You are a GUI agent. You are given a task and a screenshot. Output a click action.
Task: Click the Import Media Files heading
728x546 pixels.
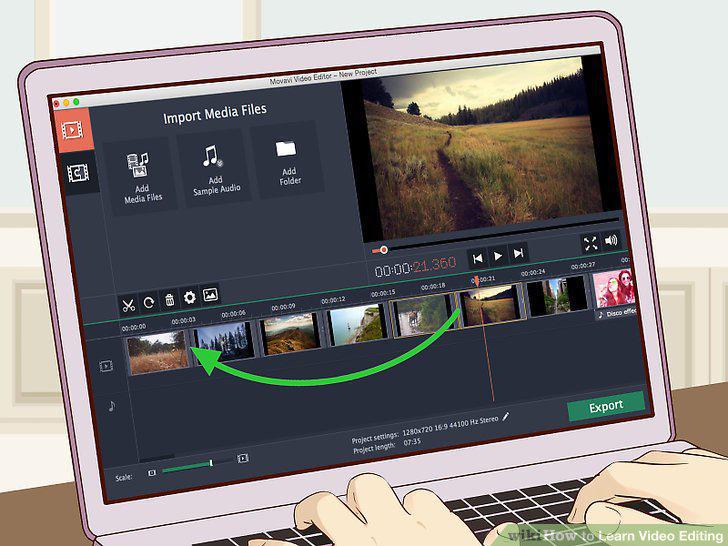[215, 113]
